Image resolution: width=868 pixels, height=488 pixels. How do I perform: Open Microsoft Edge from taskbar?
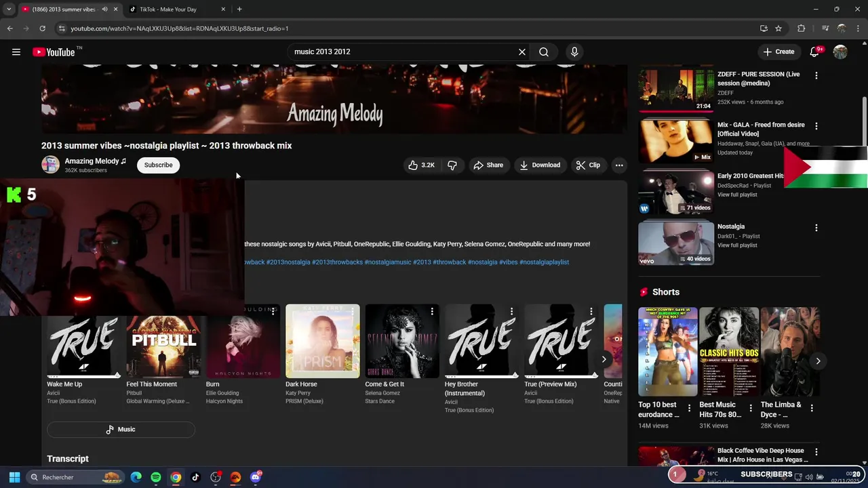pyautogui.click(x=136, y=477)
